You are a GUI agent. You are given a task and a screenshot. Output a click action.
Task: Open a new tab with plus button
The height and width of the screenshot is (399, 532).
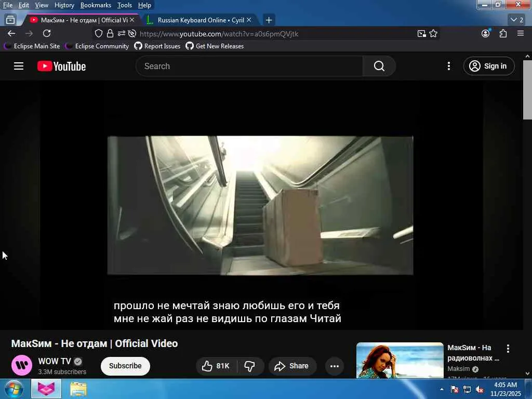point(269,20)
